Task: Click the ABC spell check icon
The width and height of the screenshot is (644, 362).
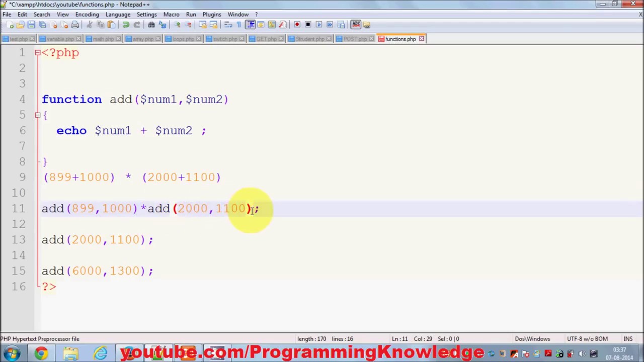Action: (356, 25)
